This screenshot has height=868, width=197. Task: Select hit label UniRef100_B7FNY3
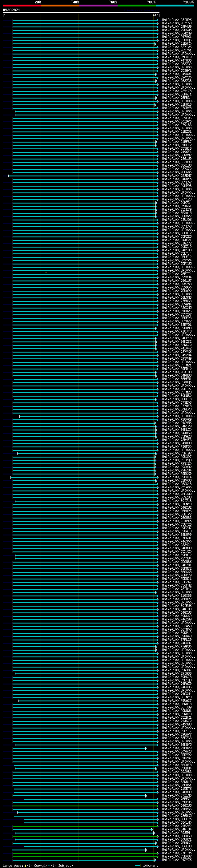point(177,504)
